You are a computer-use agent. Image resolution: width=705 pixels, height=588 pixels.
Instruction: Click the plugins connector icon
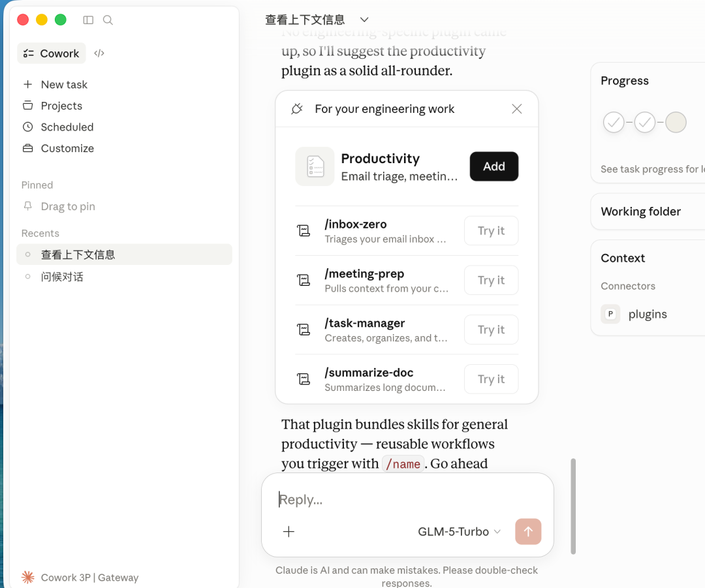[610, 314]
